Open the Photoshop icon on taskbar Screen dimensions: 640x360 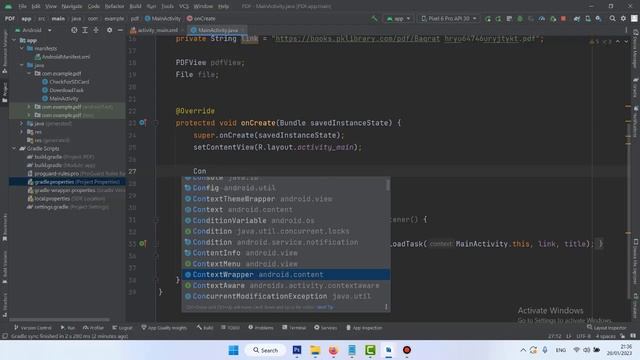[x=297, y=350]
